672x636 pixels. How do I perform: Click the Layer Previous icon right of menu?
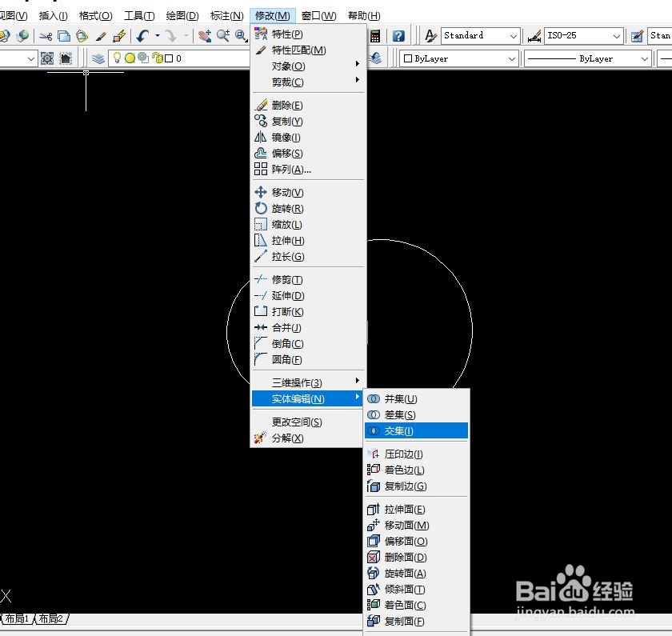pyautogui.click(x=375, y=58)
